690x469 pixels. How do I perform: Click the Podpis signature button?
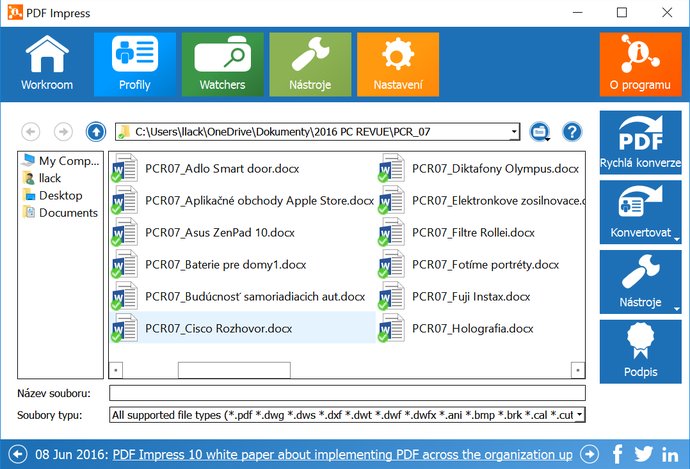pyautogui.click(x=640, y=352)
